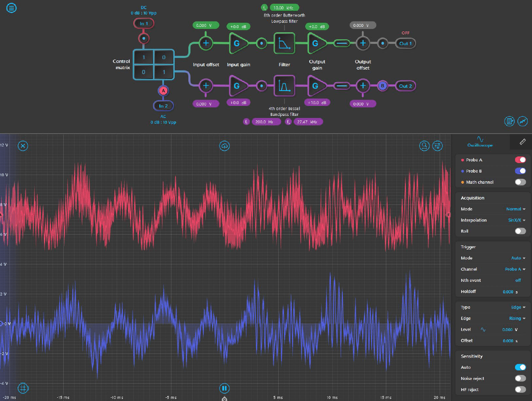
Task: Click the grid display icon on the plot
Action: [23, 388]
